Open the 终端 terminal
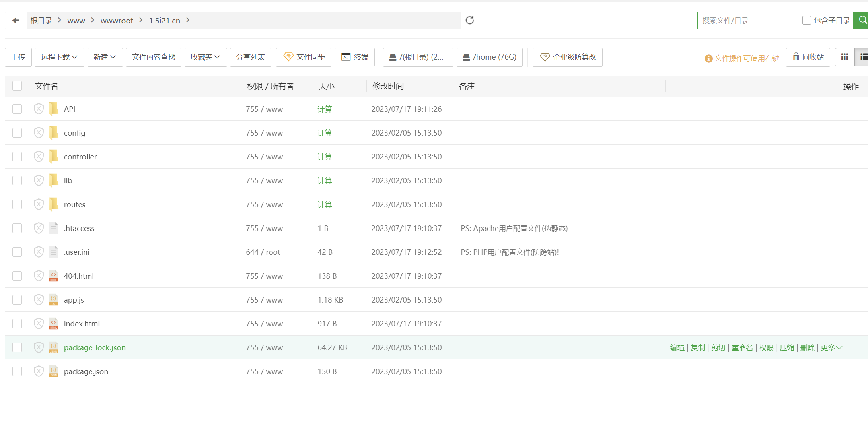The width and height of the screenshot is (868, 423). 355,57
